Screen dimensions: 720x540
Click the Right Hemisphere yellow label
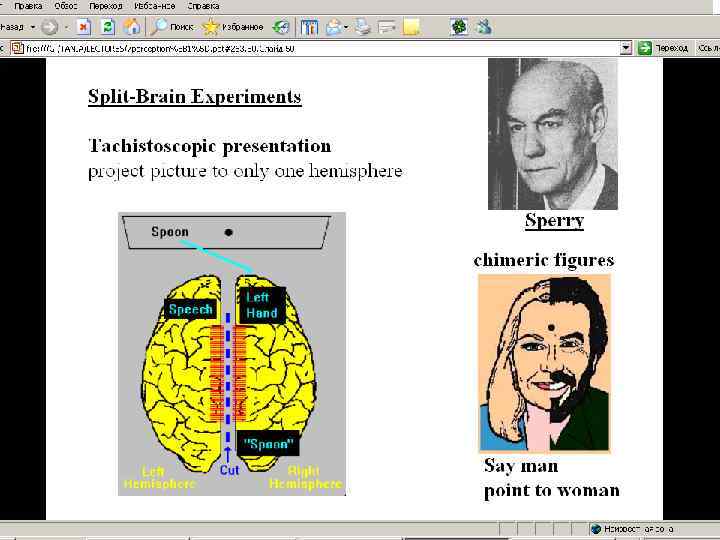pos(305,478)
